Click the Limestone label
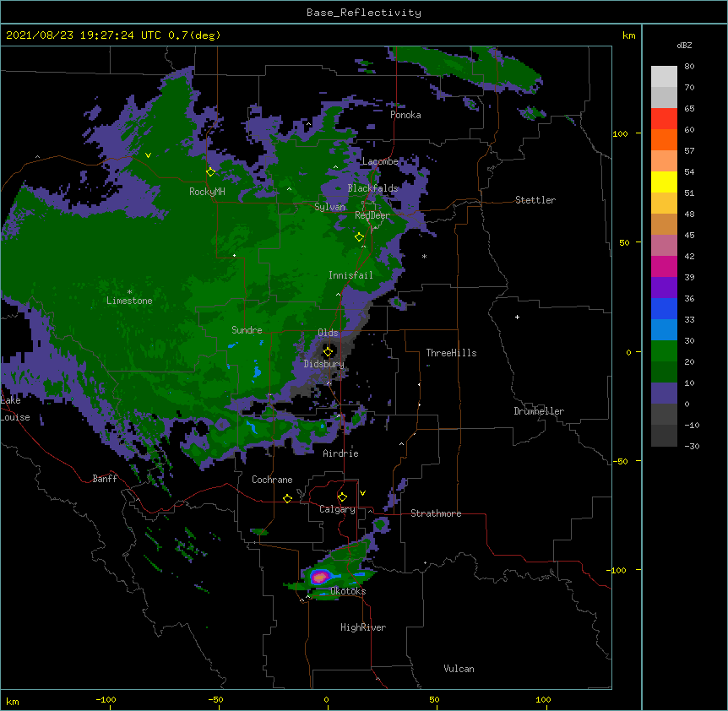 click(x=129, y=301)
